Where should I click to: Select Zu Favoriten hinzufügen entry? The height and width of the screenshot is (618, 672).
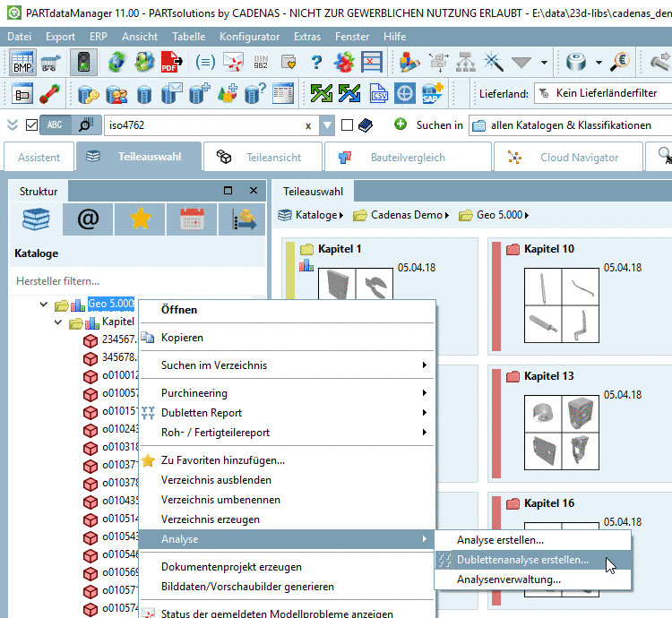point(287,460)
